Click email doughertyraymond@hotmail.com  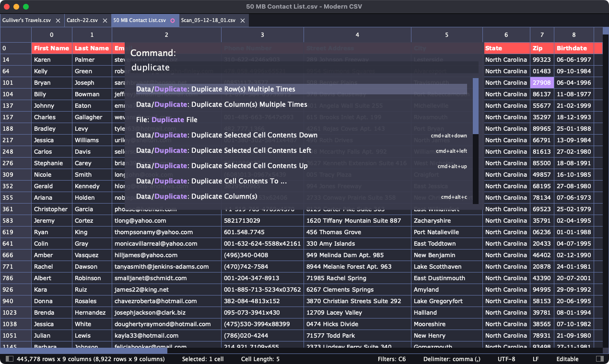[167, 324]
